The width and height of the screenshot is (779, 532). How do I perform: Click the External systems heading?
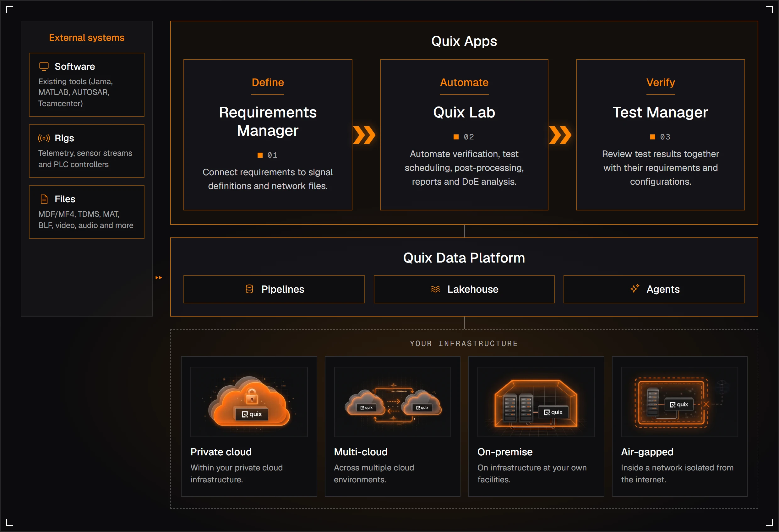(x=86, y=38)
